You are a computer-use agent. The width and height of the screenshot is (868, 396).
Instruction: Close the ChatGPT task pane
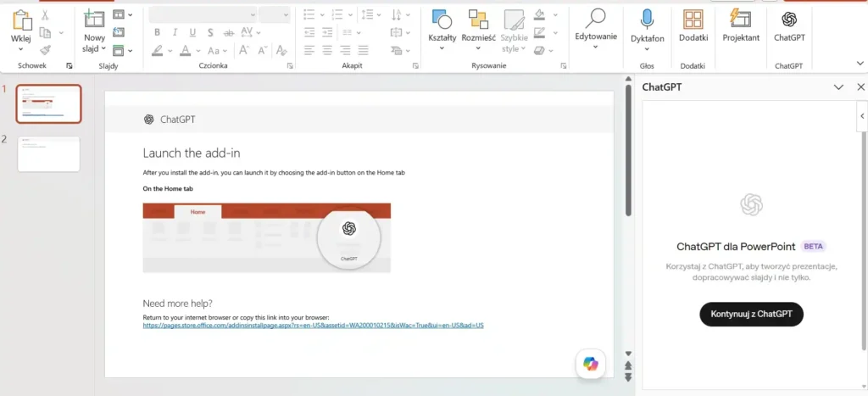[x=860, y=87]
